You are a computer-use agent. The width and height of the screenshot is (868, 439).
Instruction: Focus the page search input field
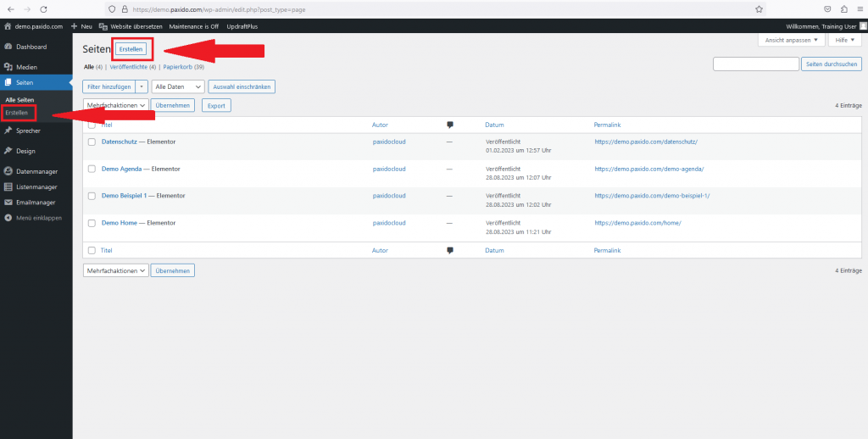pyautogui.click(x=756, y=64)
